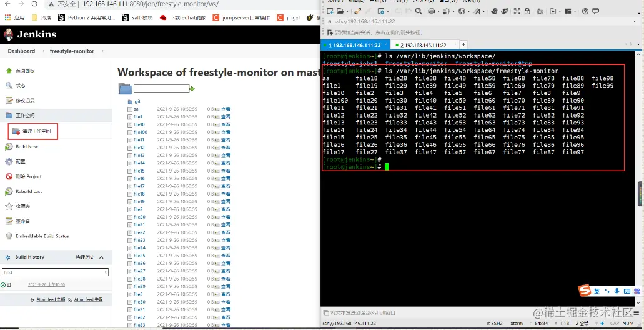Open the jumpserver bookmark
Screen dimensions: 644x330
(241, 17)
